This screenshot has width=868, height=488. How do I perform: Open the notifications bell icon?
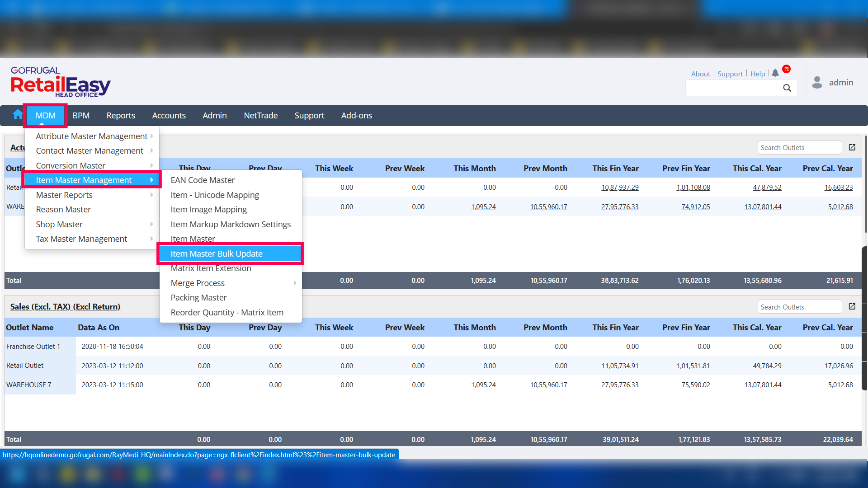(x=775, y=73)
